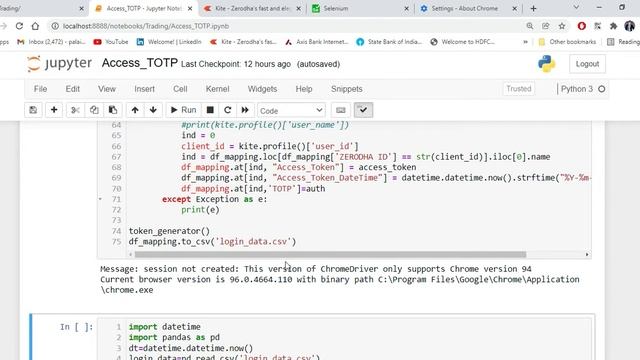Viewport: 640px width, 360px height.
Task: Click the horizontal scrollbar of code cell
Action: 330,254
